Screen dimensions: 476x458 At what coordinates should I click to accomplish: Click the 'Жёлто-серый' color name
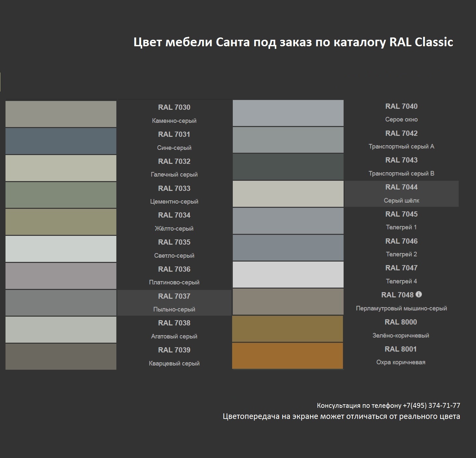[x=174, y=229]
